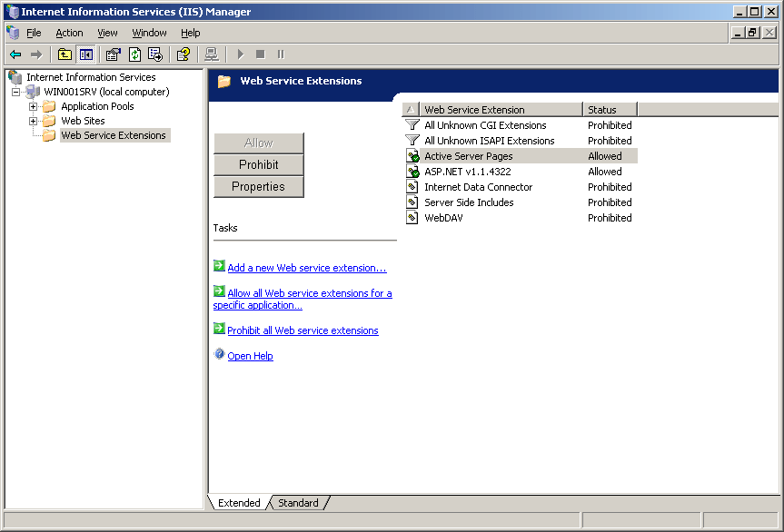Expand the Application Pools tree node
The image size is (784, 532).
click(x=34, y=106)
